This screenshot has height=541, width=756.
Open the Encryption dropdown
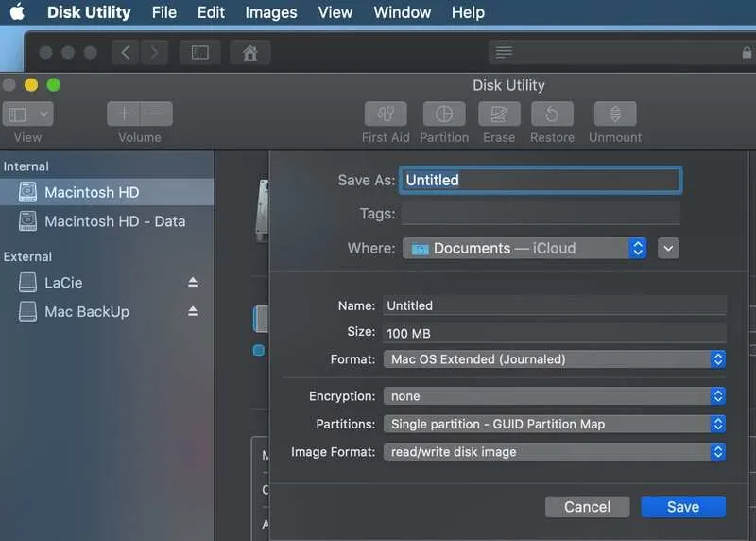click(555, 396)
